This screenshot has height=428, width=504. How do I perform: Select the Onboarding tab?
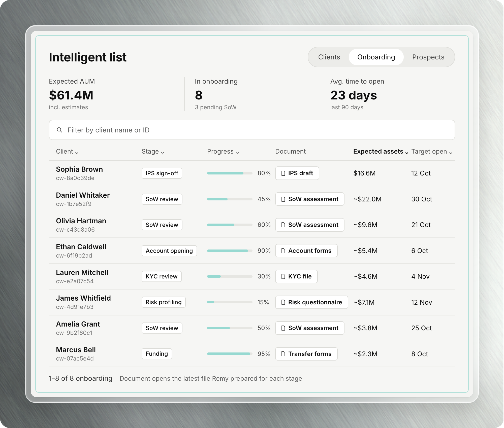[x=376, y=57]
